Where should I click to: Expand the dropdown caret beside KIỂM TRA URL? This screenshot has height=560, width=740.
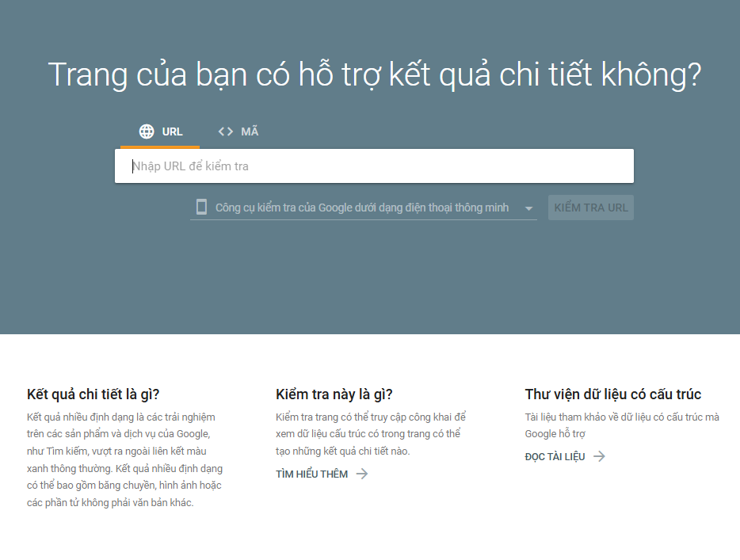(528, 208)
